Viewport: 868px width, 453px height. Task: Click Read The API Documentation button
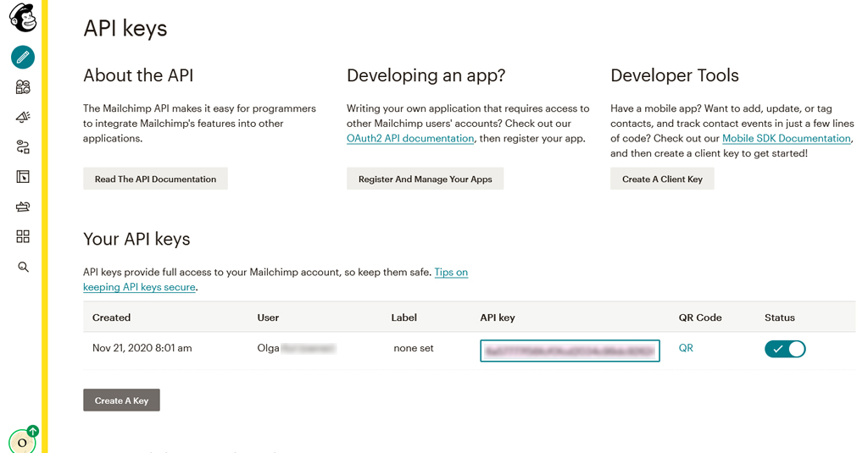pos(155,179)
